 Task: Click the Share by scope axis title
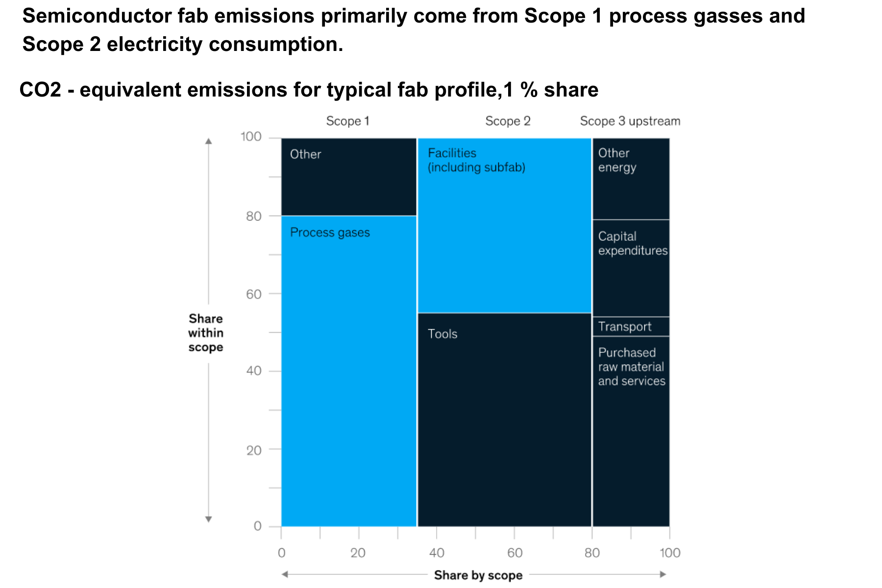(478, 575)
